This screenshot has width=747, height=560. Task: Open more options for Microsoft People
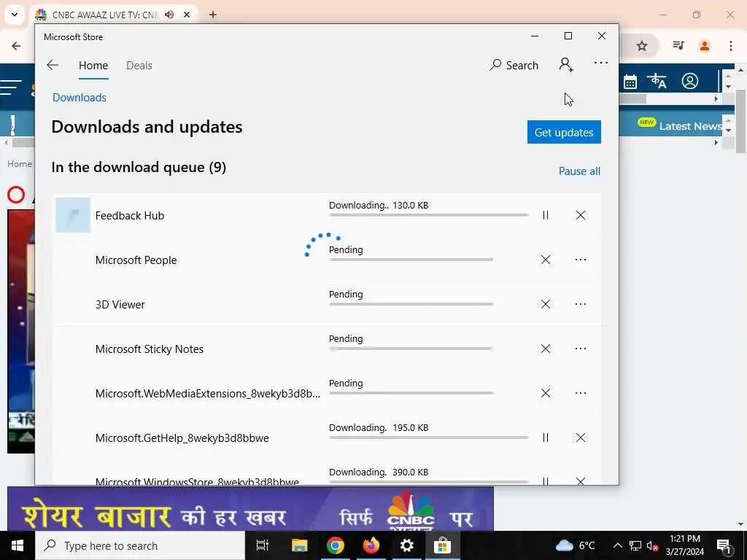580,260
